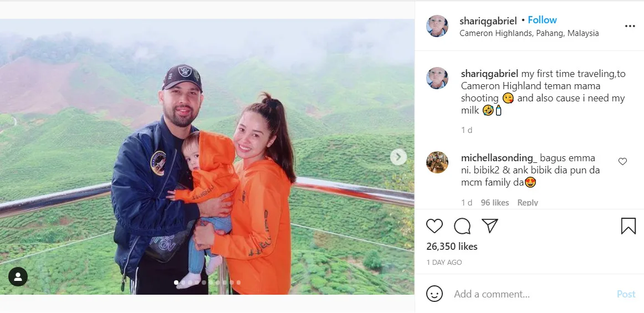644x313 pixels.
Task: Click the Post comment button
Action: tap(626, 294)
